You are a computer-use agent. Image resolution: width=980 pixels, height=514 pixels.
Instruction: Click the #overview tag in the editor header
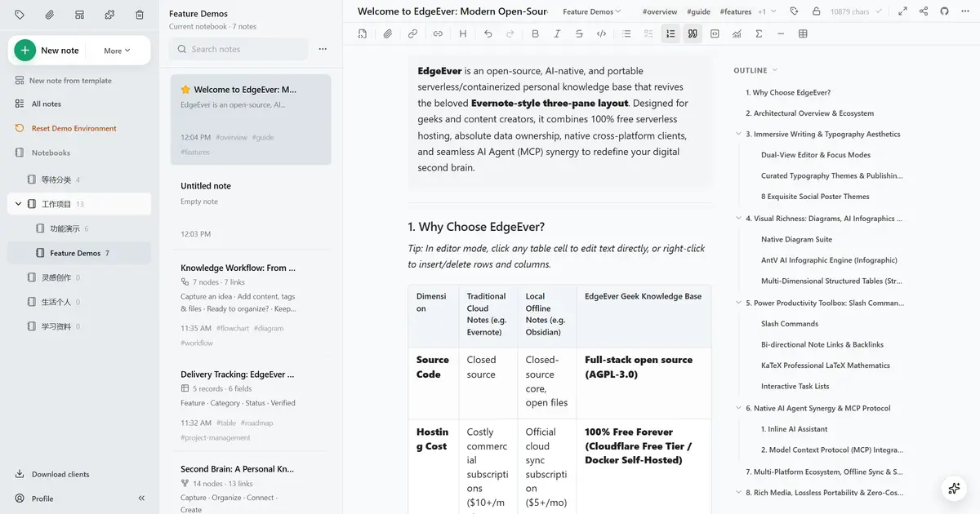pos(660,11)
